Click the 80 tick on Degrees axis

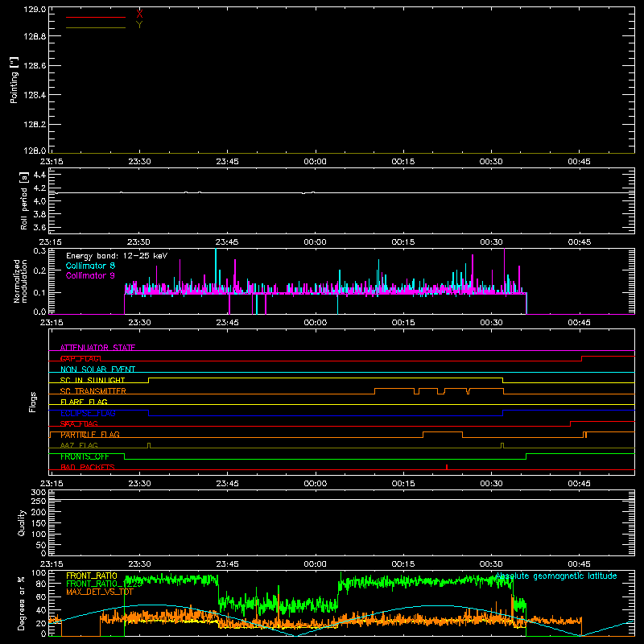click(41, 584)
